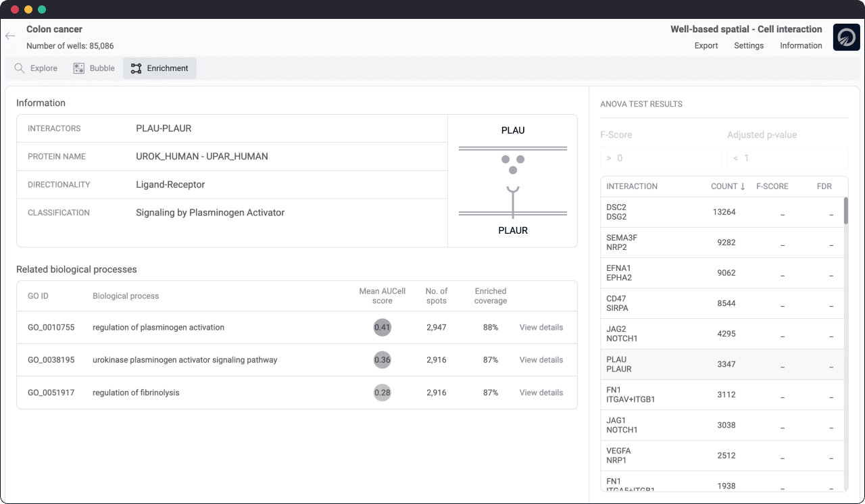Select the VEGFA NRP1 interaction row
The height and width of the screenshot is (504, 865).
coord(721,455)
